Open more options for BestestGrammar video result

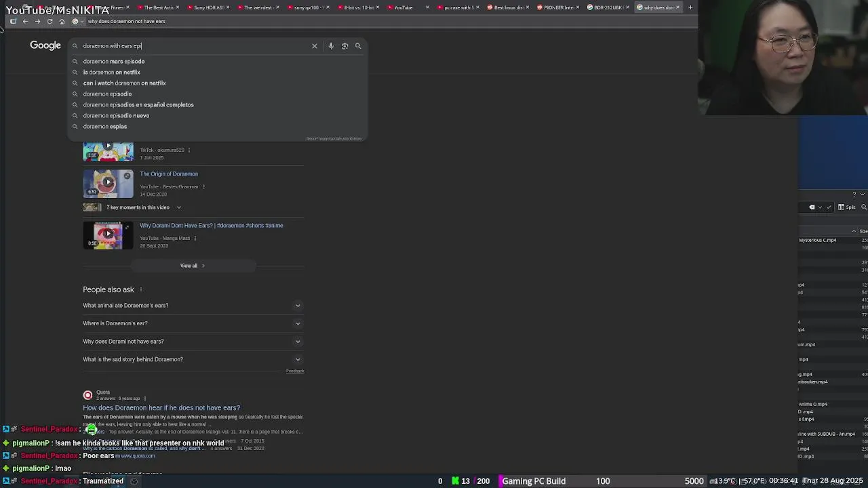(203, 186)
